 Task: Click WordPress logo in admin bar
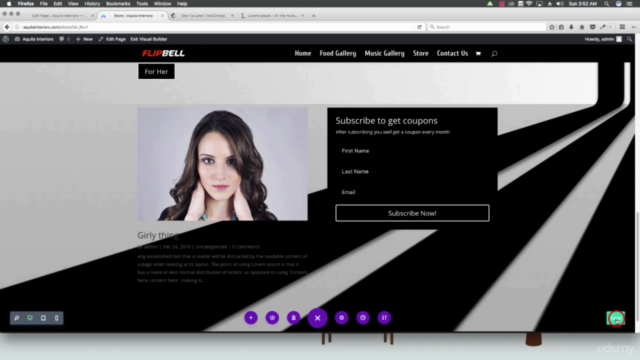point(6,39)
